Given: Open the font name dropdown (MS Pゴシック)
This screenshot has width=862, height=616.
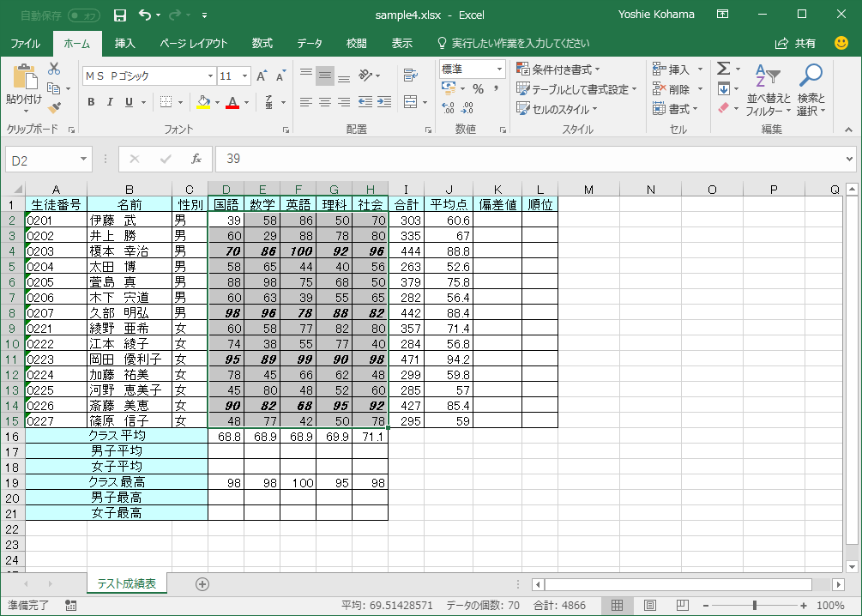Looking at the screenshot, I should tap(210, 75).
